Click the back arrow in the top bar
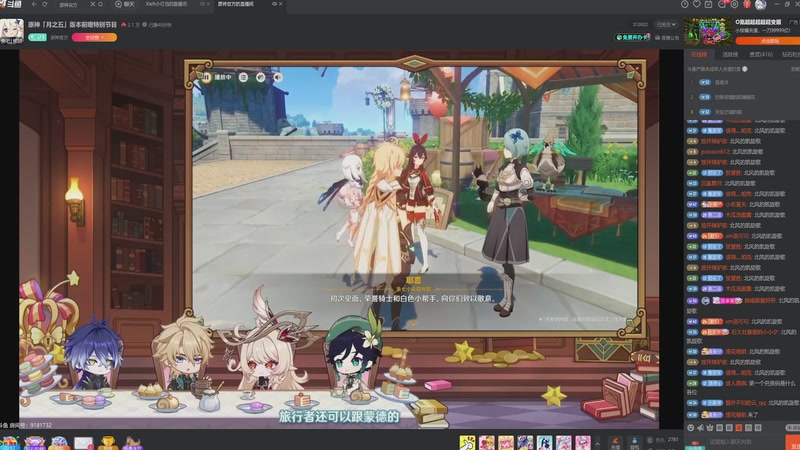800x450 pixels. (34, 4)
